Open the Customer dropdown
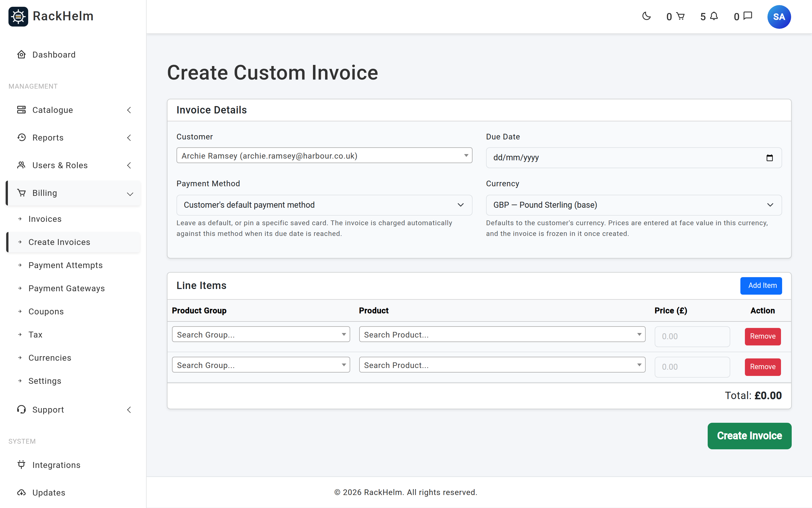This screenshot has height=508, width=812. tap(324, 156)
